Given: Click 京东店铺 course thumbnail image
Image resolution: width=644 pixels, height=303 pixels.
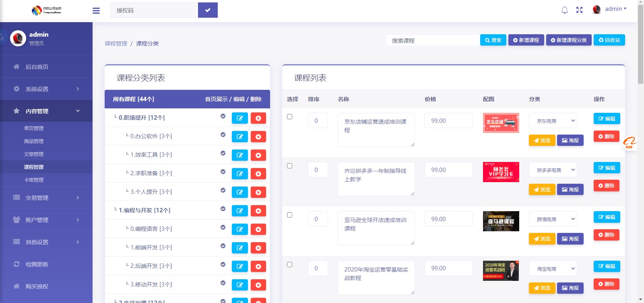Looking at the screenshot, I should (501, 122).
